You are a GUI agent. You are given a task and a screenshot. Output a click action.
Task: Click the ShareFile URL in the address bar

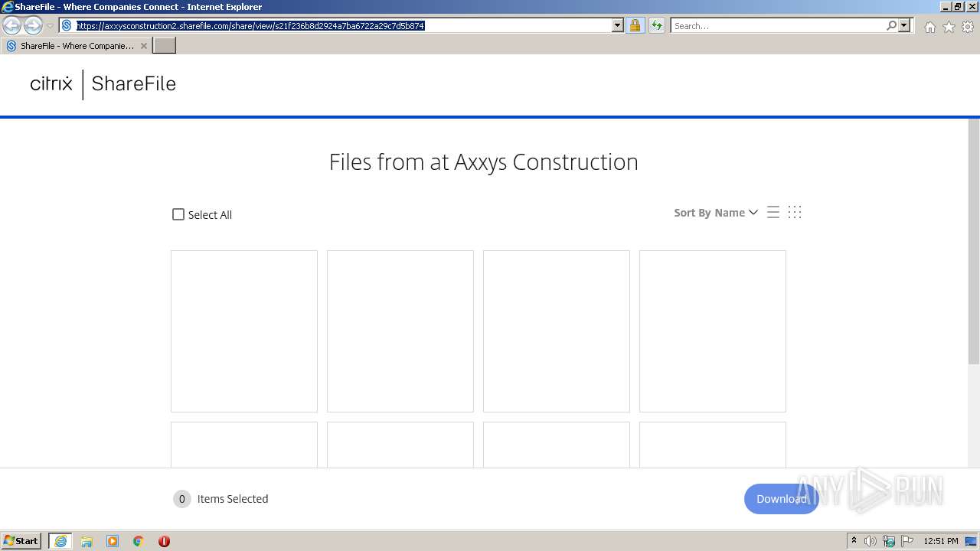250,26
